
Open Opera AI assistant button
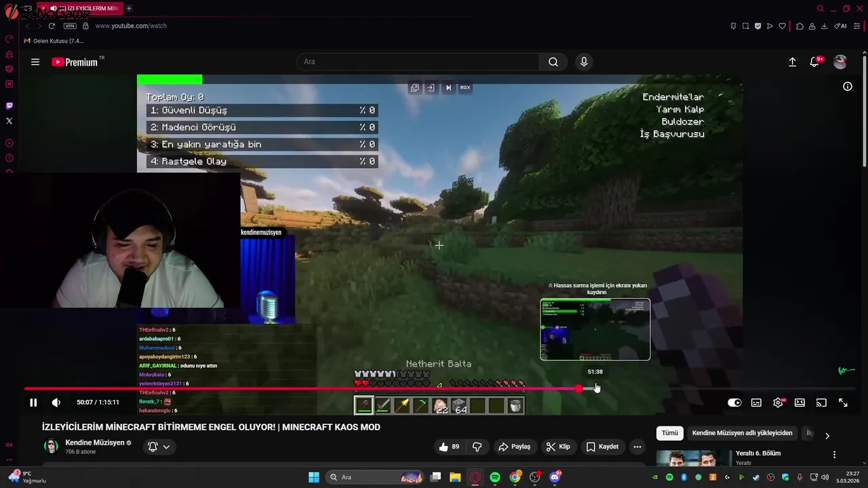click(841, 26)
